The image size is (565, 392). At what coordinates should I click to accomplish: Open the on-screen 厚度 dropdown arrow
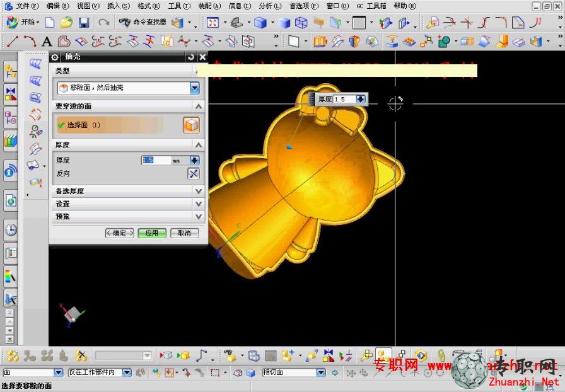coord(360,99)
